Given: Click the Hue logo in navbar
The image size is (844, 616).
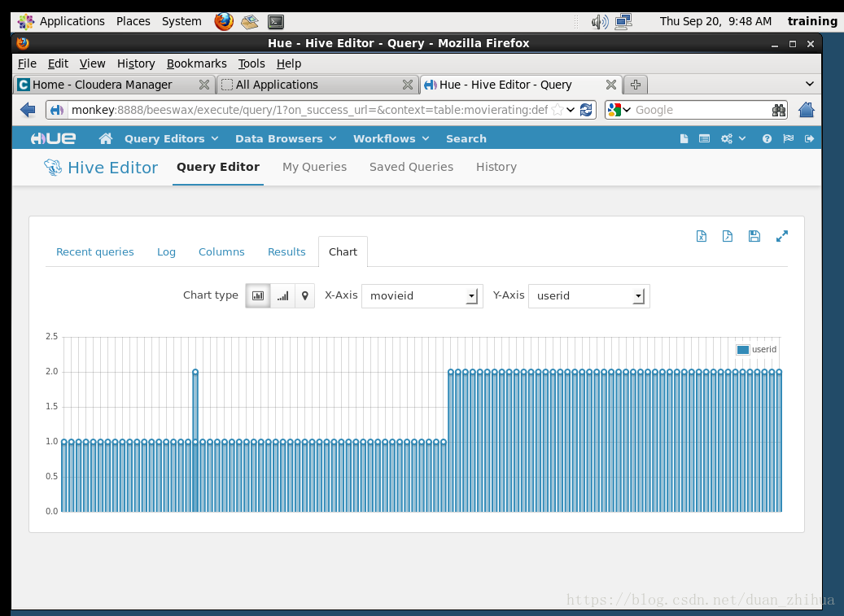Looking at the screenshot, I should click(x=53, y=139).
